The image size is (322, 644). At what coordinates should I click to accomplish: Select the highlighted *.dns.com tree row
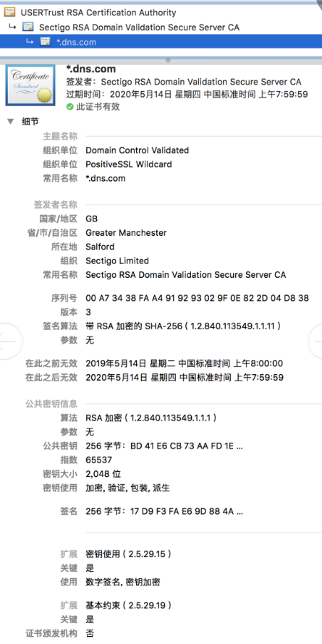pyautogui.click(x=161, y=41)
